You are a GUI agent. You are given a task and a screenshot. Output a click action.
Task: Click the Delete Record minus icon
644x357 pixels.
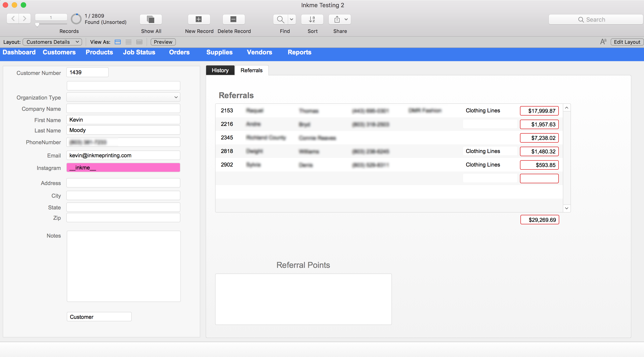point(234,19)
